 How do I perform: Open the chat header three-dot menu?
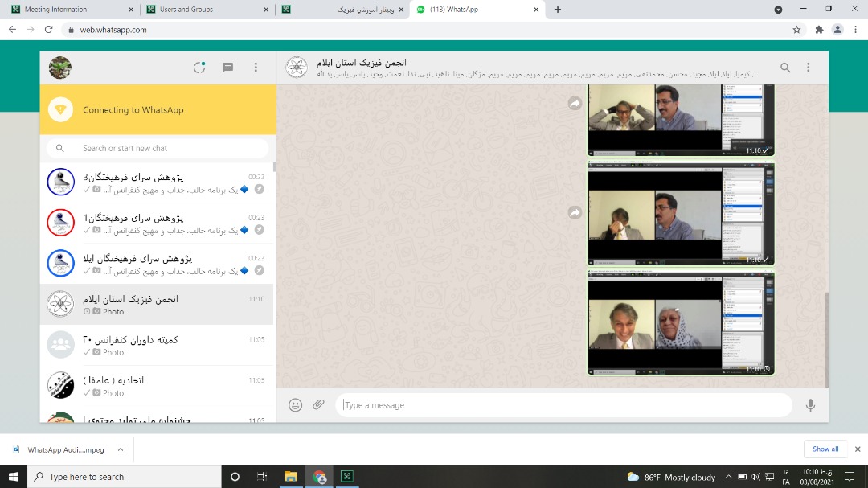[x=809, y=68]
